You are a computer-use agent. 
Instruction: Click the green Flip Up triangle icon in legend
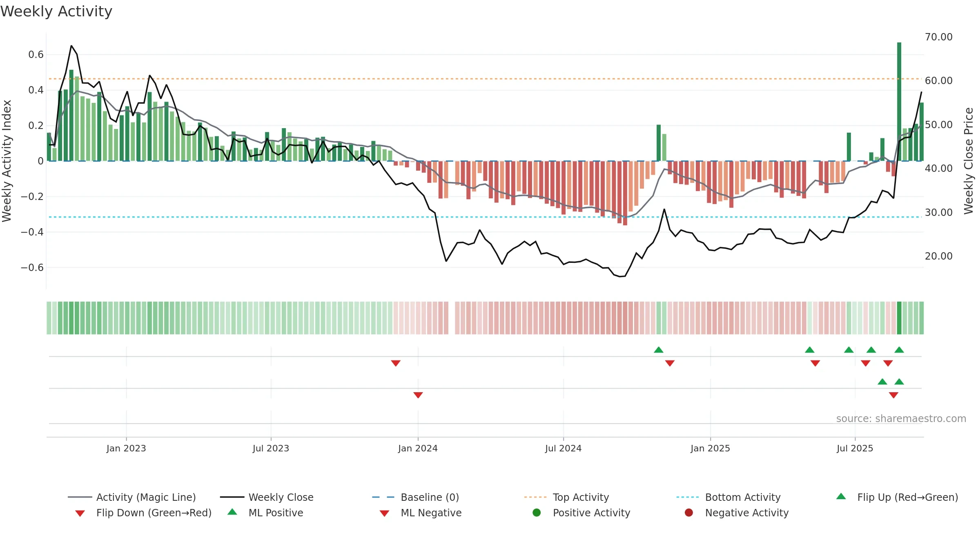841,496
